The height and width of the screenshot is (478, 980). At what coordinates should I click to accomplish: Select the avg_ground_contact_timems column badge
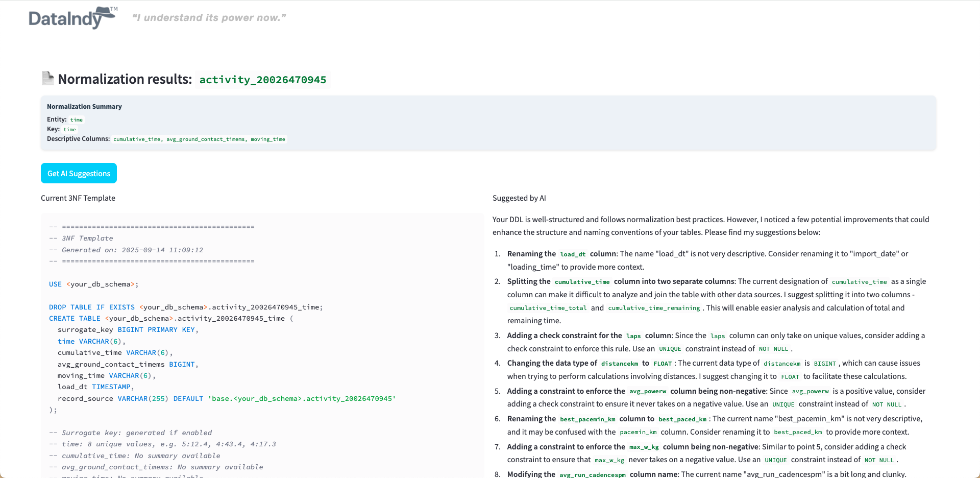point(205,139)
